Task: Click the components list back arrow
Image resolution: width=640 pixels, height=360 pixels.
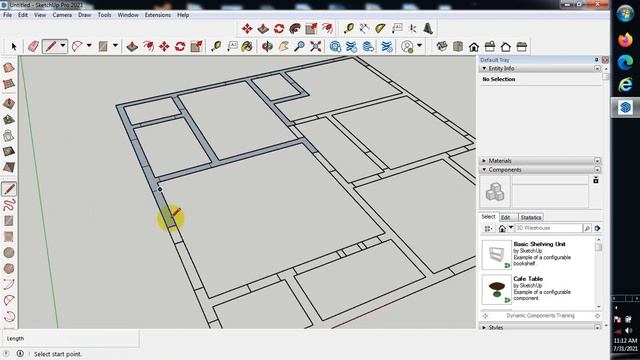Action: click(485, 316)
